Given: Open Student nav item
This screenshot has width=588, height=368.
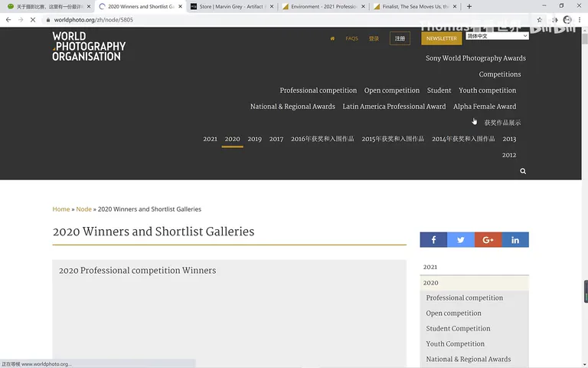Looking at the screenshot, I should [x=439, y=90].
